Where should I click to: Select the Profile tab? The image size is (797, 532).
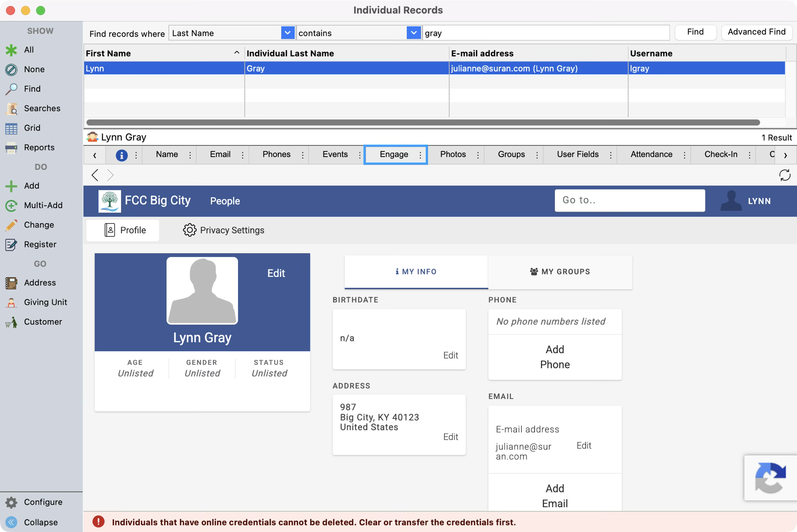tap(123, 230)
